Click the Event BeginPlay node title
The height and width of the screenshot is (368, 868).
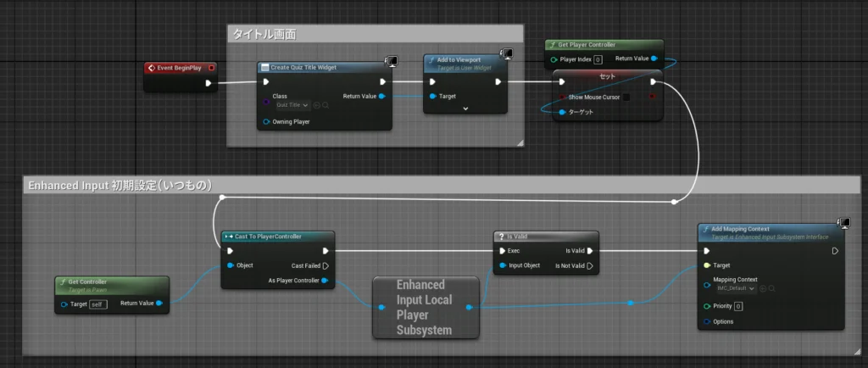[x=176, y=68]
